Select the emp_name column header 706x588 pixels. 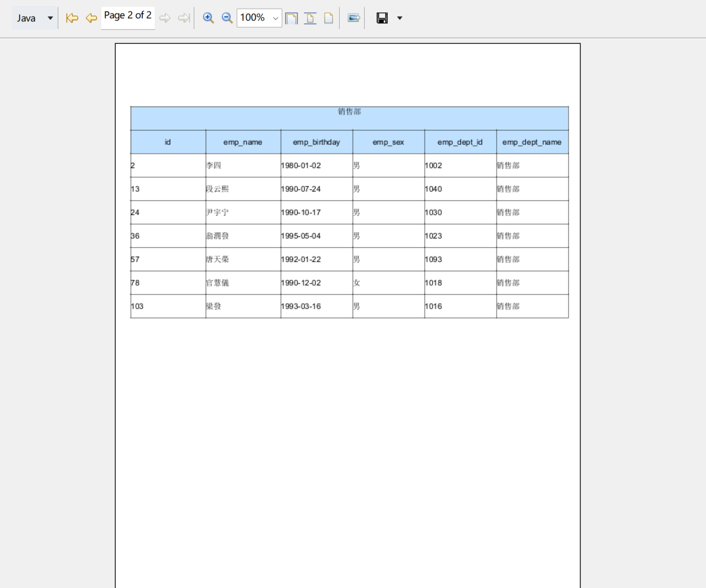tap(243, 141)
